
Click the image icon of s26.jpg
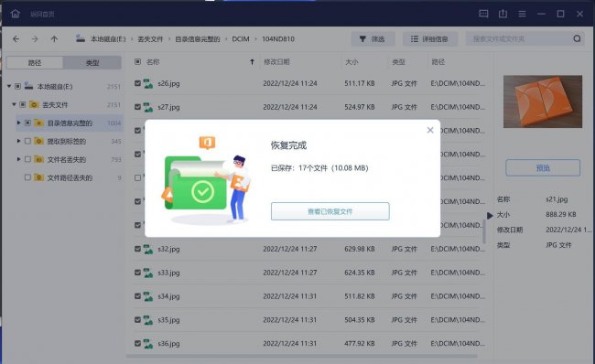pyautogui.click(x=148, y=83)
